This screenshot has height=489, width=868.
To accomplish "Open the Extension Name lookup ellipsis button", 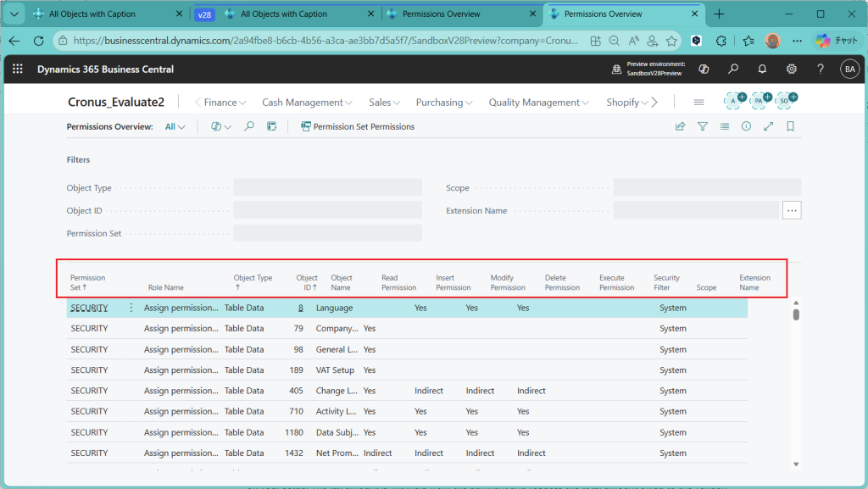I will [791, 210].
